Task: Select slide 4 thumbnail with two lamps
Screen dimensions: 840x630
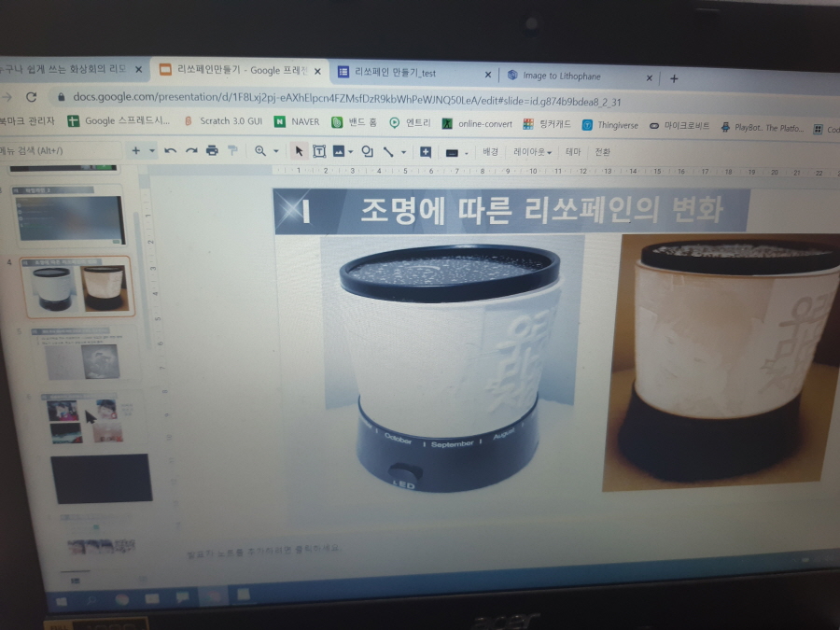Action: pyautogui.click(x=78, y=287)
